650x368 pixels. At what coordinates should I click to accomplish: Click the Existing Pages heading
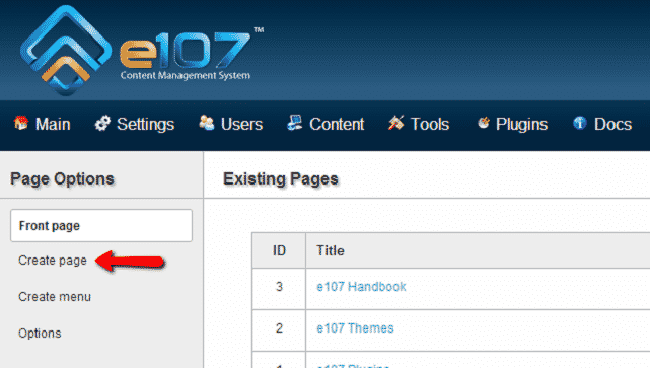(x=281, y=179)
